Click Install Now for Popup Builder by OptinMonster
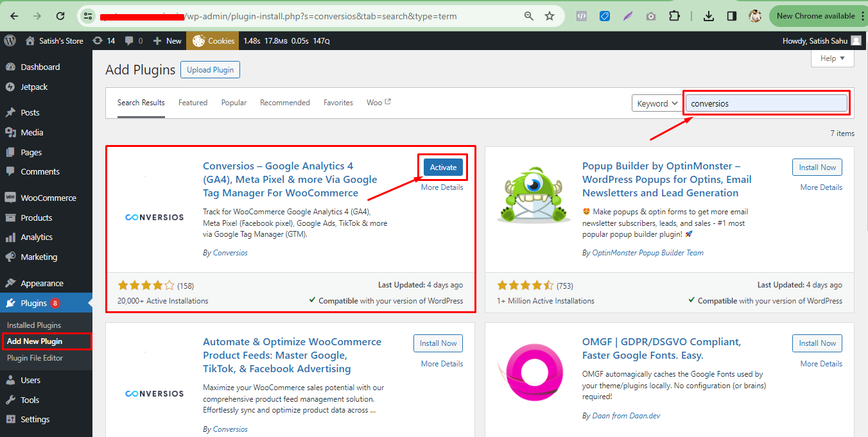 click(x=817, y=167)
